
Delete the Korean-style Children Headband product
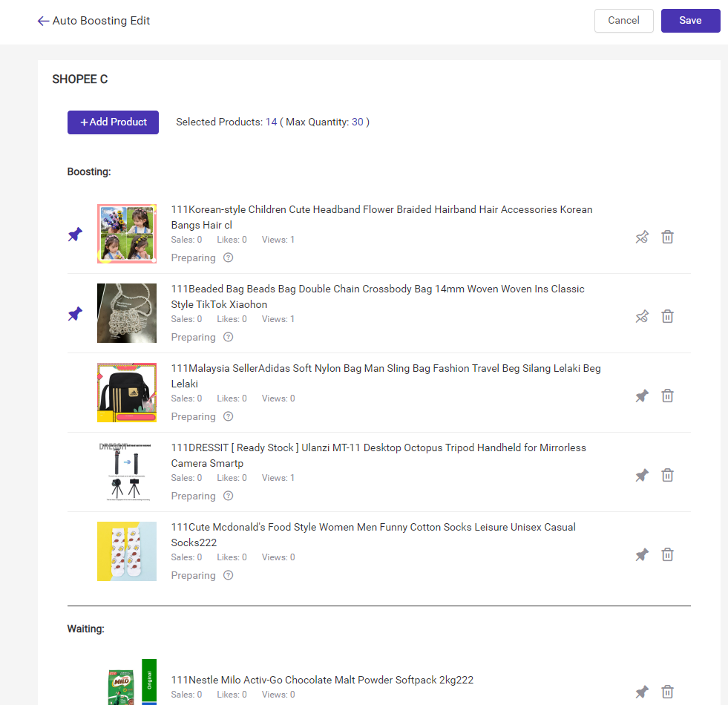[668, 237]
